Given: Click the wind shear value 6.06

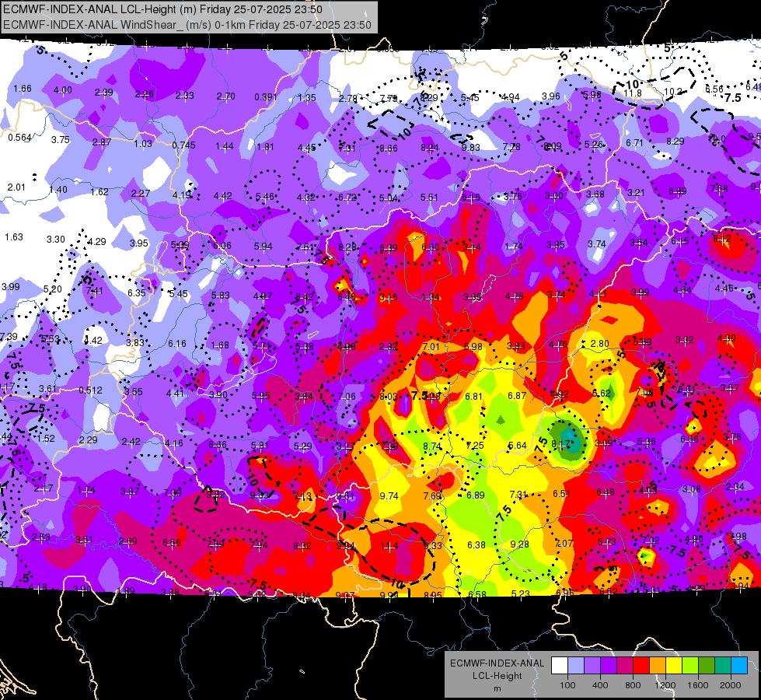Looking at the screenshot, I should [x=222, y=246].
